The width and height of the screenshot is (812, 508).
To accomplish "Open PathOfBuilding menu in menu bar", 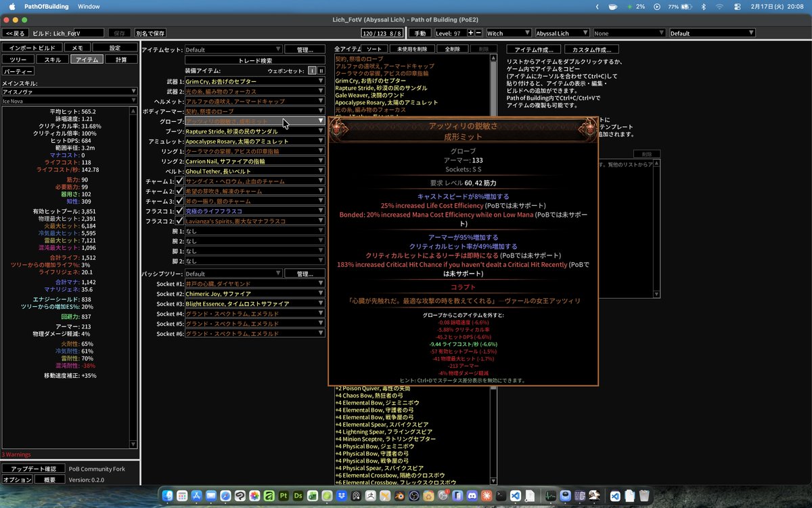I will pos(46,6).
